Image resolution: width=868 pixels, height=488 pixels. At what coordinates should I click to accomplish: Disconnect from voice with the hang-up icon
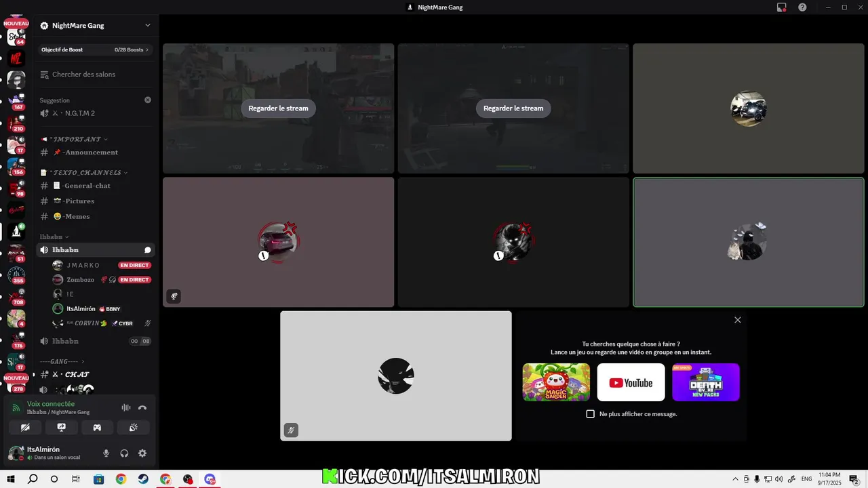tap(142, 408)
